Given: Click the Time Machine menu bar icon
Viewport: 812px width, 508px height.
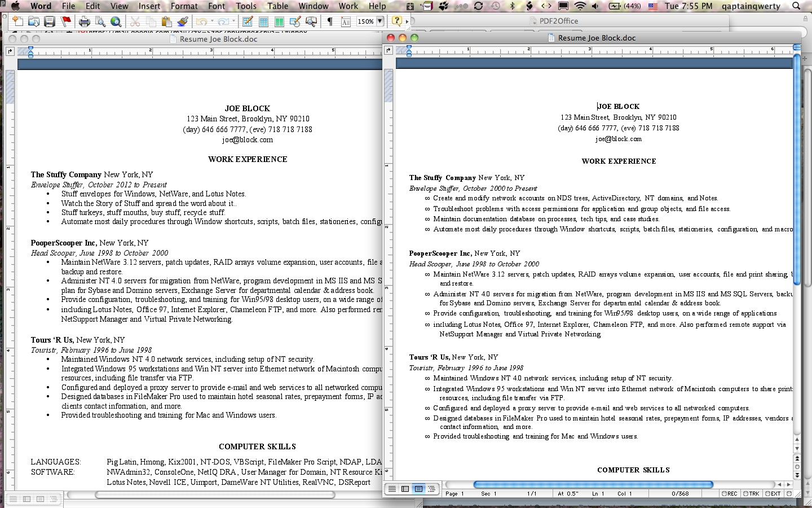Looking at the screenshot, I should [x=495, y=6].
